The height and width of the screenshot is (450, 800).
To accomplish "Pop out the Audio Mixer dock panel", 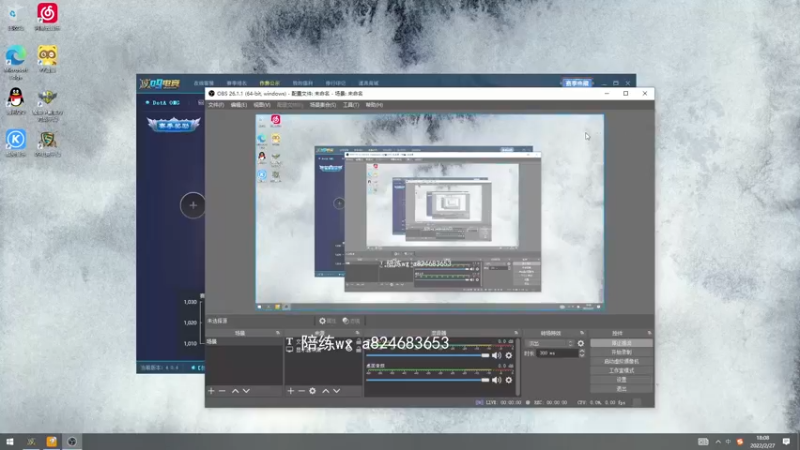I will (516, 333).
